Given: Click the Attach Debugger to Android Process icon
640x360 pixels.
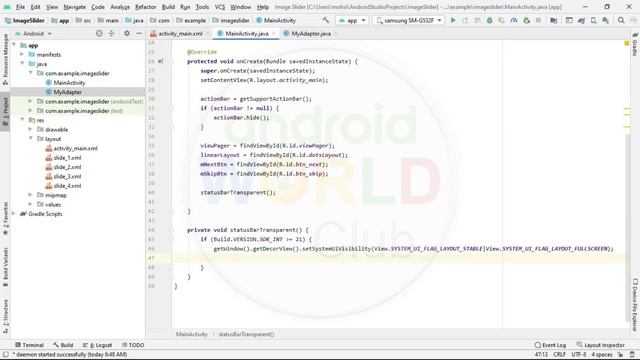Looking at the screenshot, I should point(527,20).
